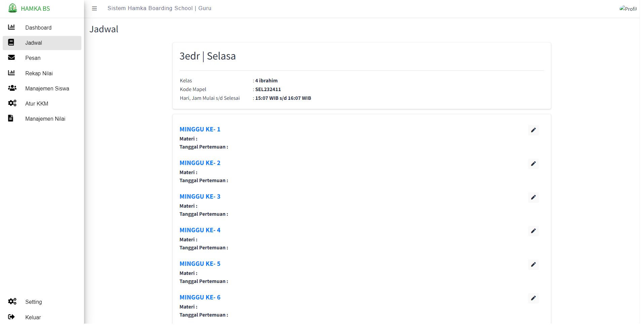The image size is (644, 327).
Task: Navigate to Manajemen Siswa
Action: (x=42, y=88)
